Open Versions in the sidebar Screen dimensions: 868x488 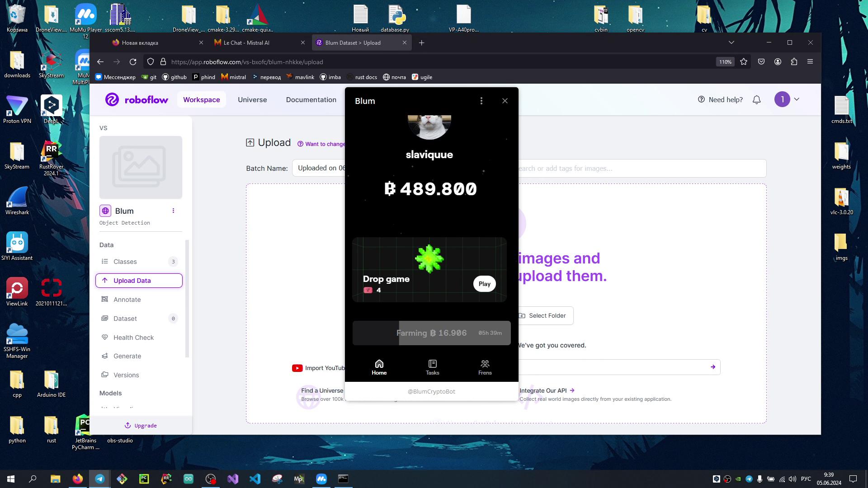point(139,375)
